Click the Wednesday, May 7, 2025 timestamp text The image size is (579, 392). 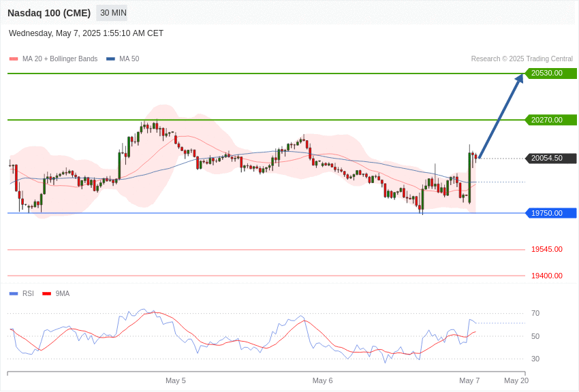(86, 33)
